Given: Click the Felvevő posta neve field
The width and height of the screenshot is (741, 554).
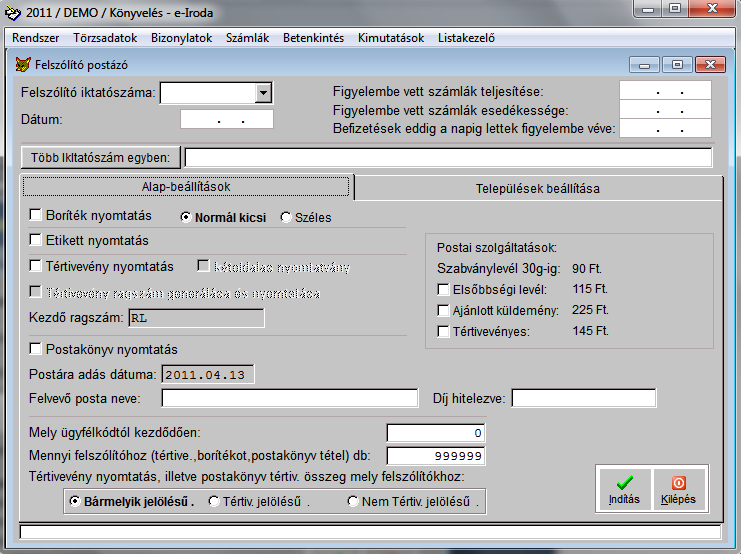Looking at the screenshot, I should (289, 399).
